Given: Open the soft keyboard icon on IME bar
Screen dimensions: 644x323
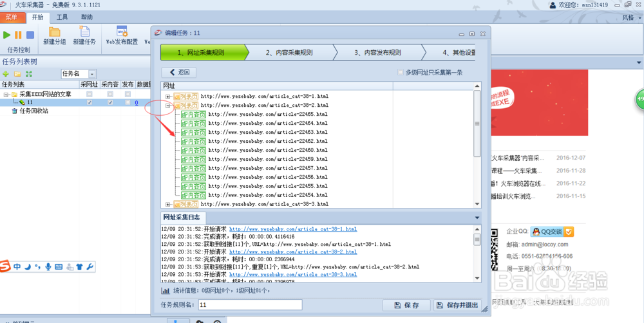Looking at the screenshot, I should [59, 267].
